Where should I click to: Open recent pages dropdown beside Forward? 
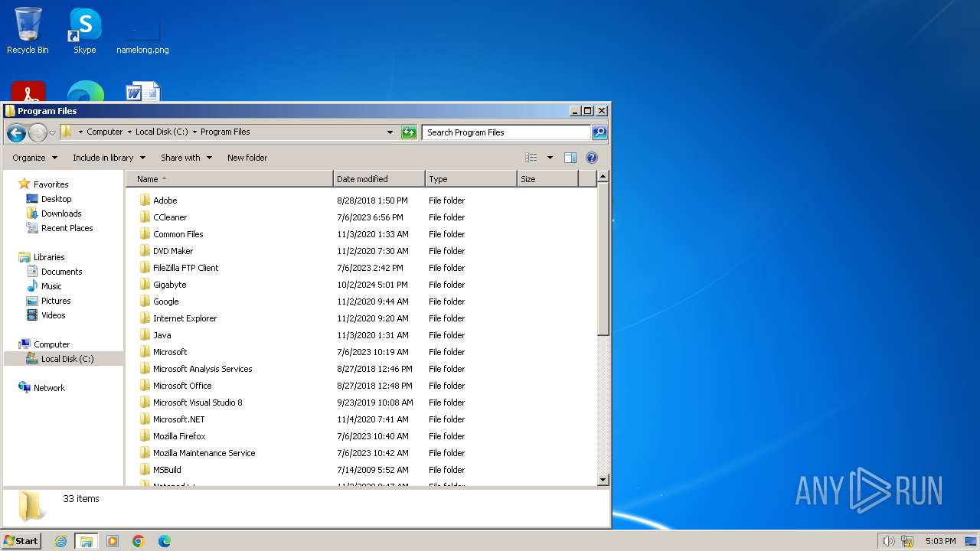(x=52, y=132)
